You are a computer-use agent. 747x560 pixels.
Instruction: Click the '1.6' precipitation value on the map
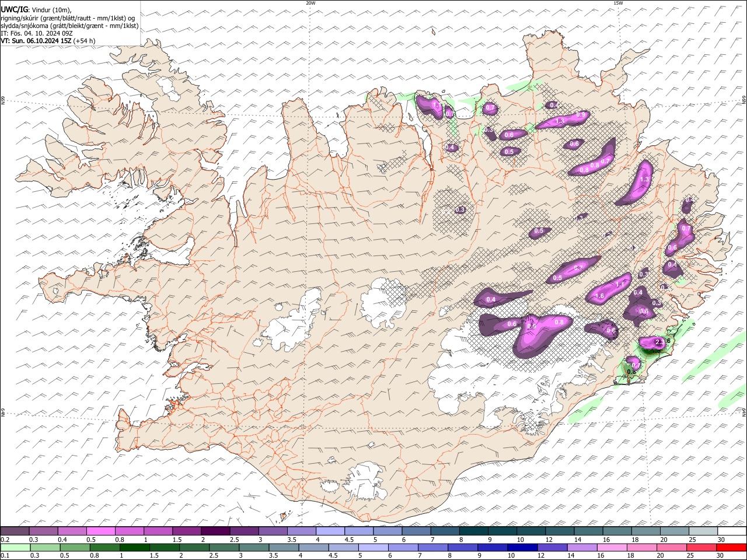pyautogui.click(x=599, y=296)
